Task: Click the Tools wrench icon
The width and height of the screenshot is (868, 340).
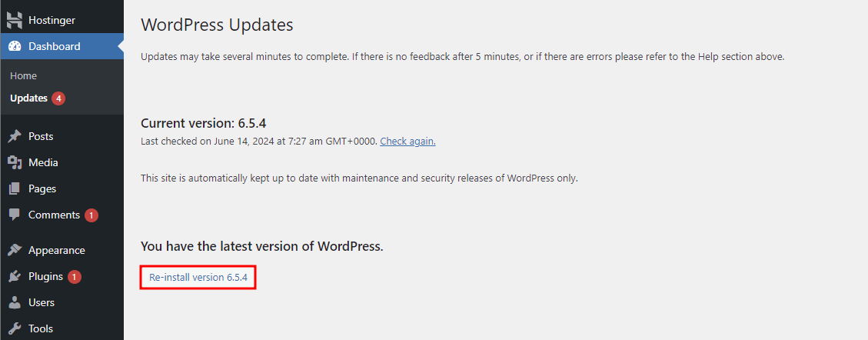Action: [x=15, y=328]
